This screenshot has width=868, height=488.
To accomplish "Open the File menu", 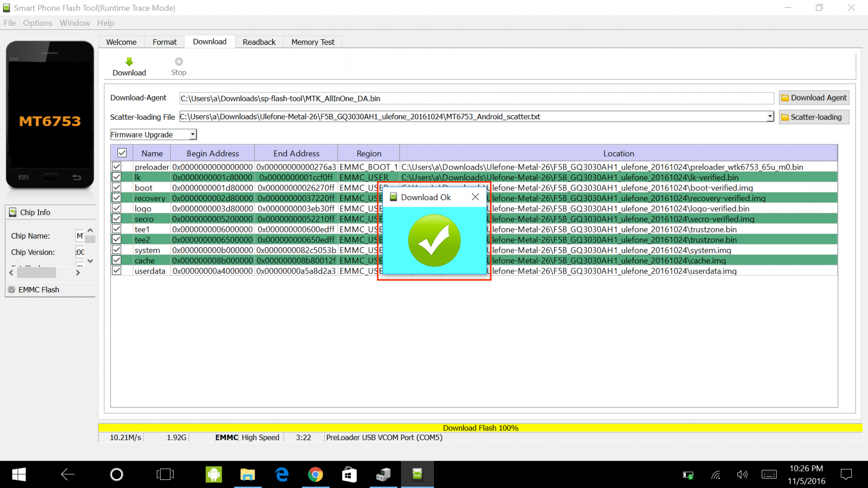I will tap(10, 23).
